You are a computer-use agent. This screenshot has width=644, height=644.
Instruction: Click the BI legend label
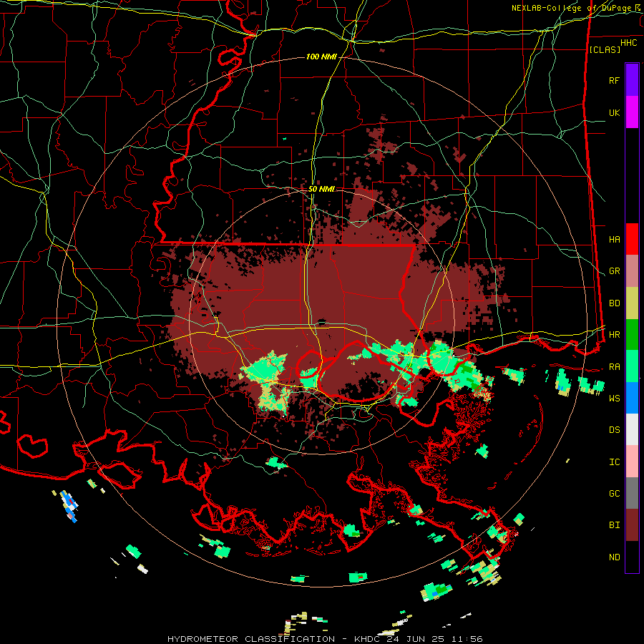614,525
